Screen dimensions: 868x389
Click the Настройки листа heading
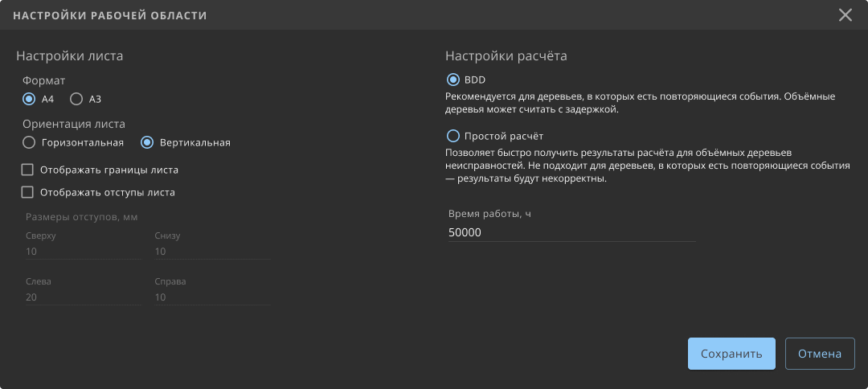pyautogui.click(x=70, y=56)
